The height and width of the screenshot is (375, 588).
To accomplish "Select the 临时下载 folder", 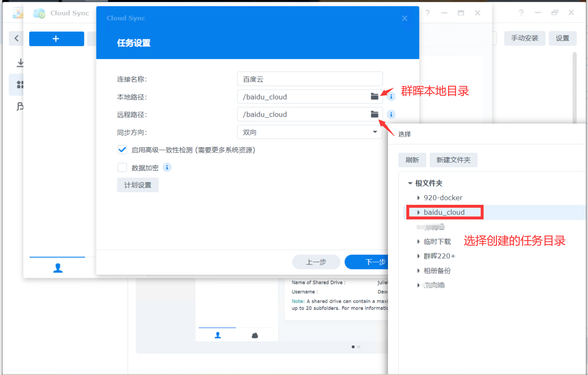I will pyautogui.click(x=437, y=242).
